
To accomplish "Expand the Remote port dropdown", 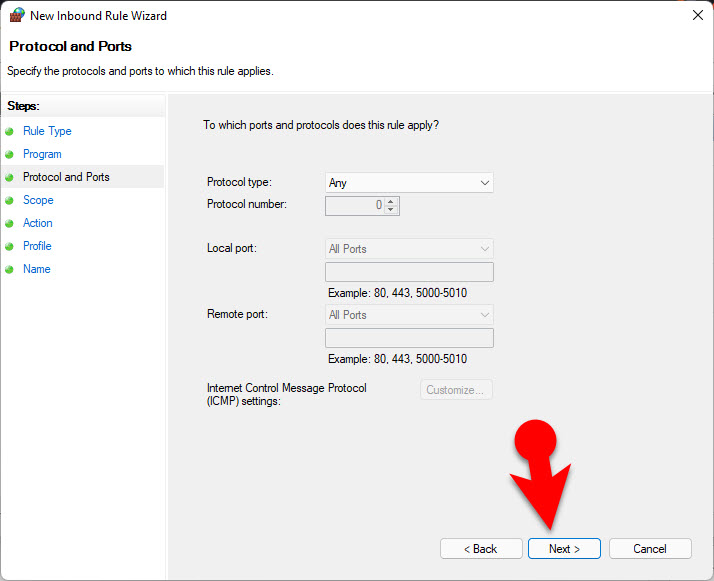I will [x=409, y=315].
